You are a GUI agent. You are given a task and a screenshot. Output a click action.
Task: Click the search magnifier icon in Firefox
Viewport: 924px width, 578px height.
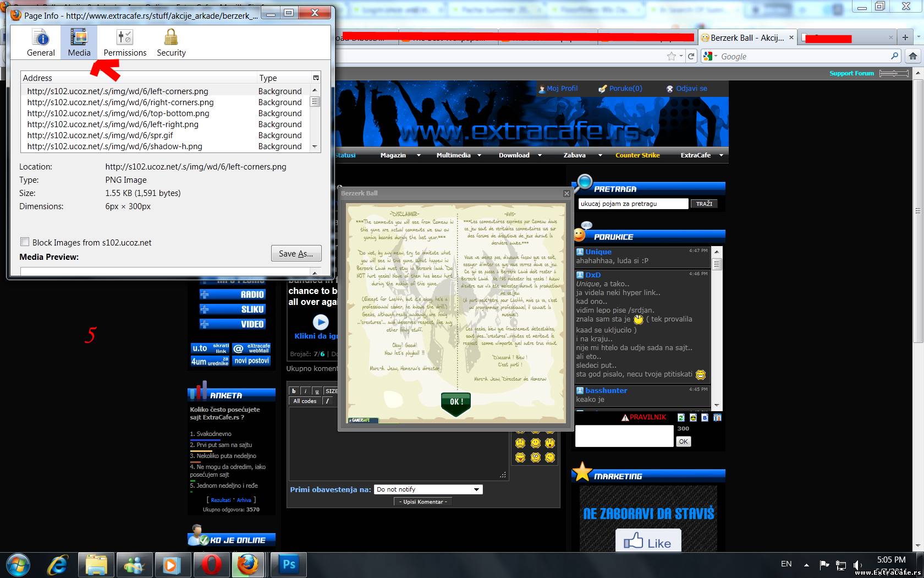[894, 56]
